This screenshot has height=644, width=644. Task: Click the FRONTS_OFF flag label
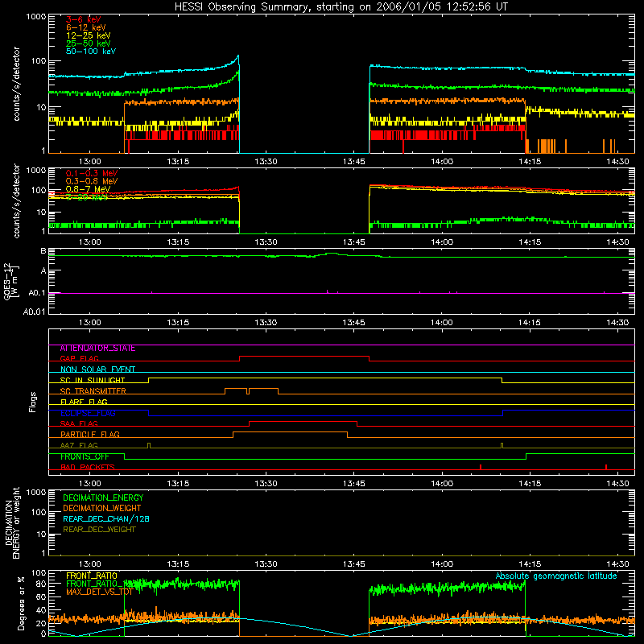[85, 456]
